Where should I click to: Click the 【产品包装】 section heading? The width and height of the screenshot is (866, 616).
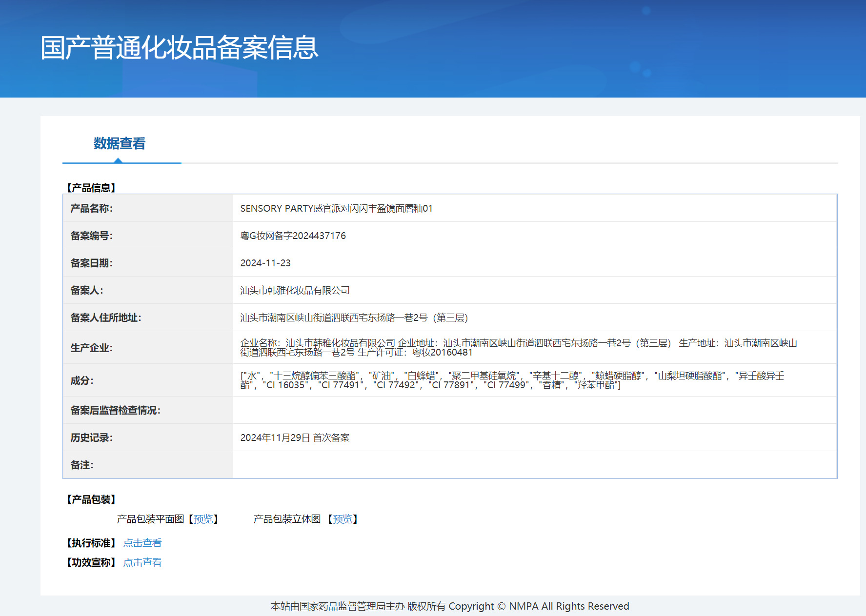91,499
